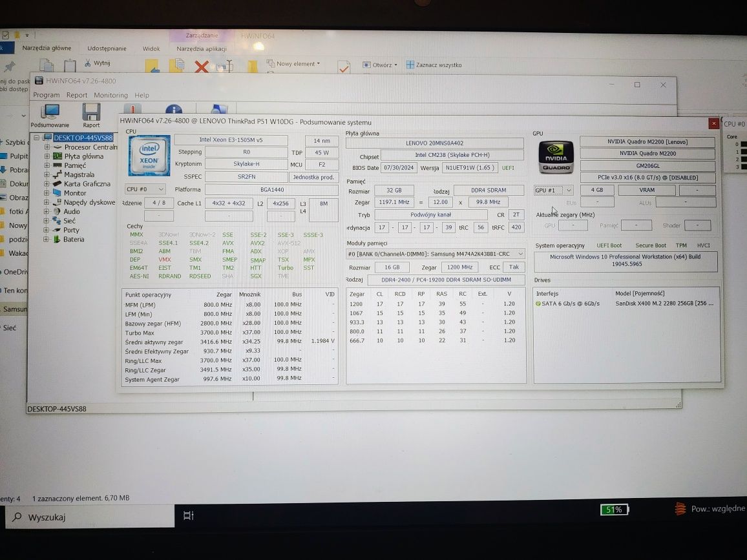
Task: Click the red X delete icon in Explorer ribbon
Action: [x=202, y=66]
